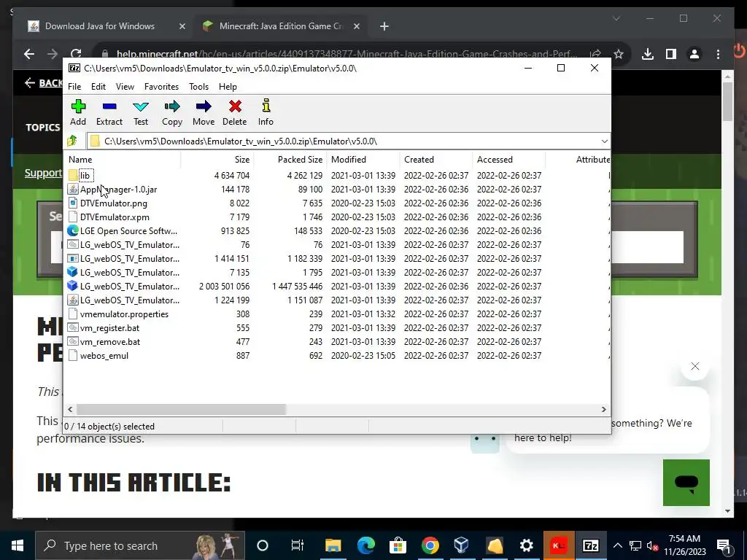Select the lib folder icon
Screen dimensions: 747x560
(72, 175)
